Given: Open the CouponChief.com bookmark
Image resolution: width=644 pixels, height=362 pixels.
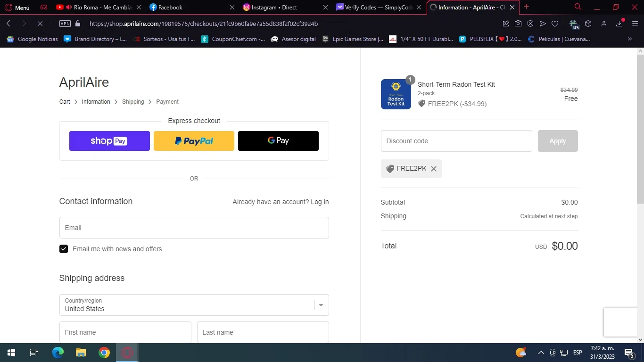Looking at the screenshot, I should tap(233, 39).
